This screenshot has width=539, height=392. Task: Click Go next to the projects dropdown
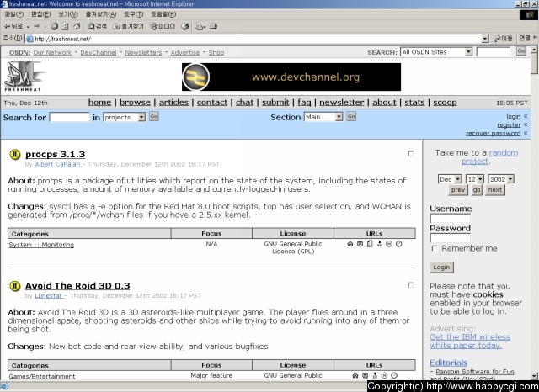tap(153, 116)
